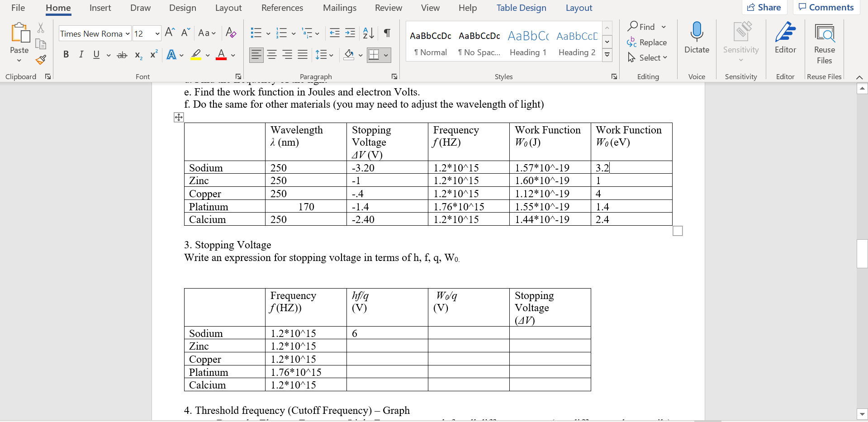Toggle Underline formatting
Viewport: 868px width, 422px height.
[x=96, y=55]
